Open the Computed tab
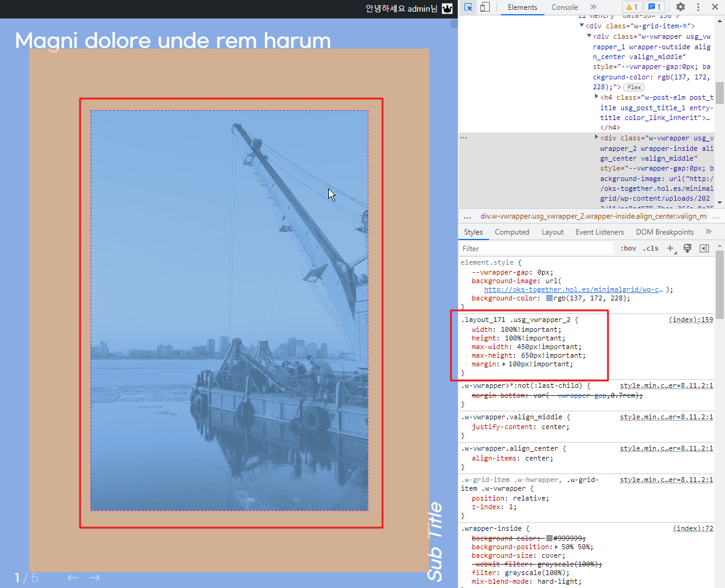Viewport: 725px width, 588px height. pos(512,232)
